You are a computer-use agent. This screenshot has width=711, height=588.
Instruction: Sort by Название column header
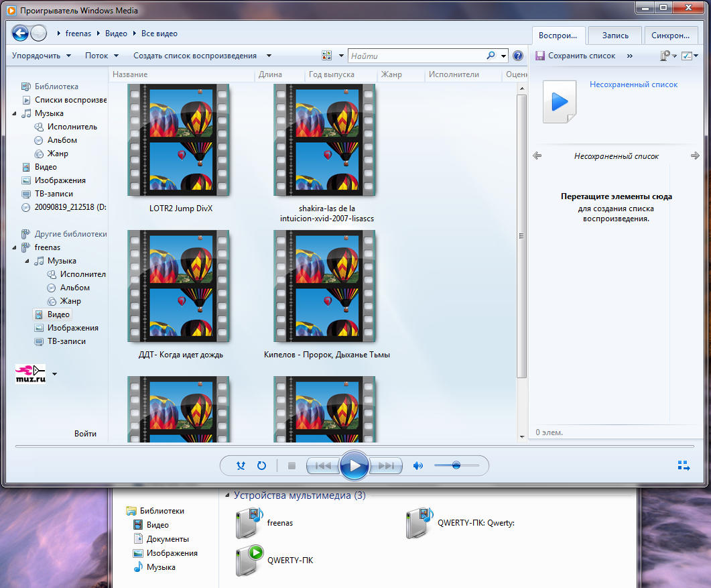click(x=182, y=74)
